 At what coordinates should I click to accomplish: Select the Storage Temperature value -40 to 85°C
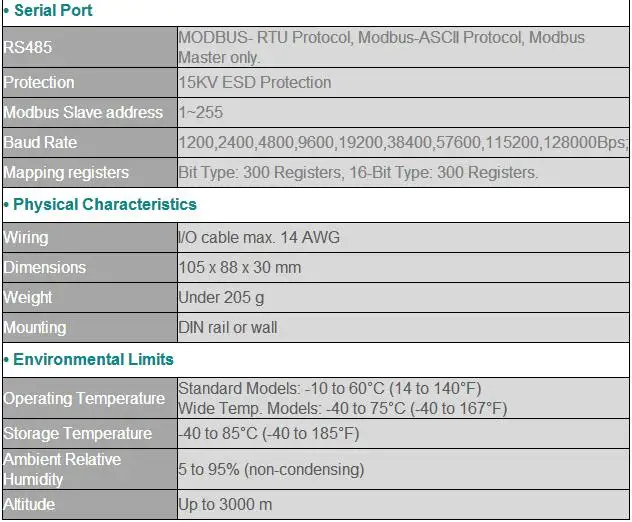pyautogui.click(x=268, y=434)
